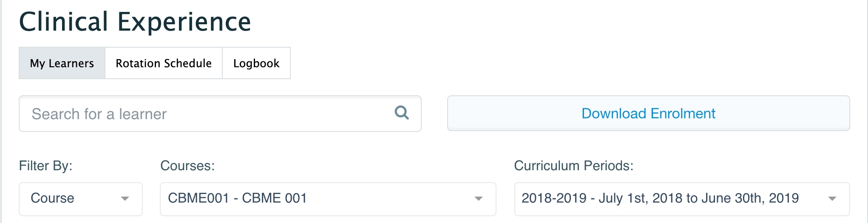Switch to the My Learners tab
Screen dimensions: 868x223
point(62,63)
